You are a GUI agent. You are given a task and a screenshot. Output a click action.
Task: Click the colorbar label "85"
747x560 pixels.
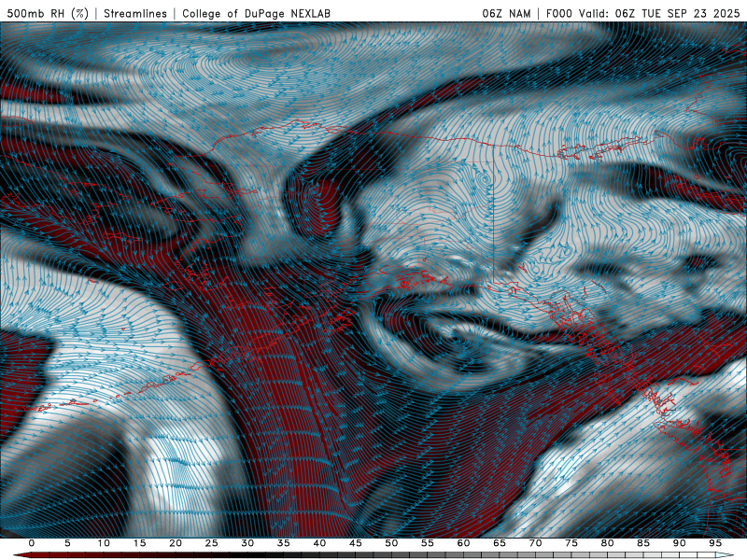[643, 543]
